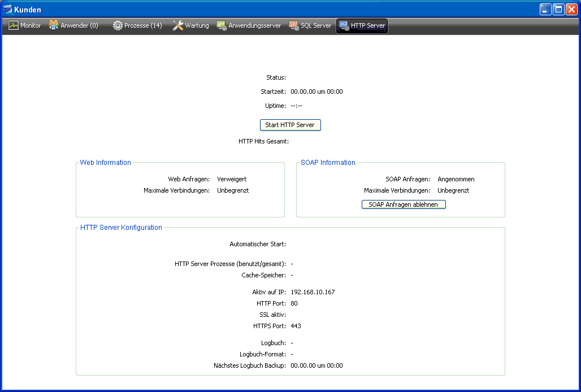Click the SQL Server tab icon
This screenshot has width=581, height=392.
point(294,25)
